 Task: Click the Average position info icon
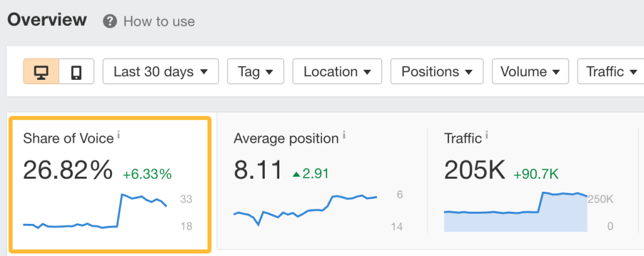click(344, 135)
